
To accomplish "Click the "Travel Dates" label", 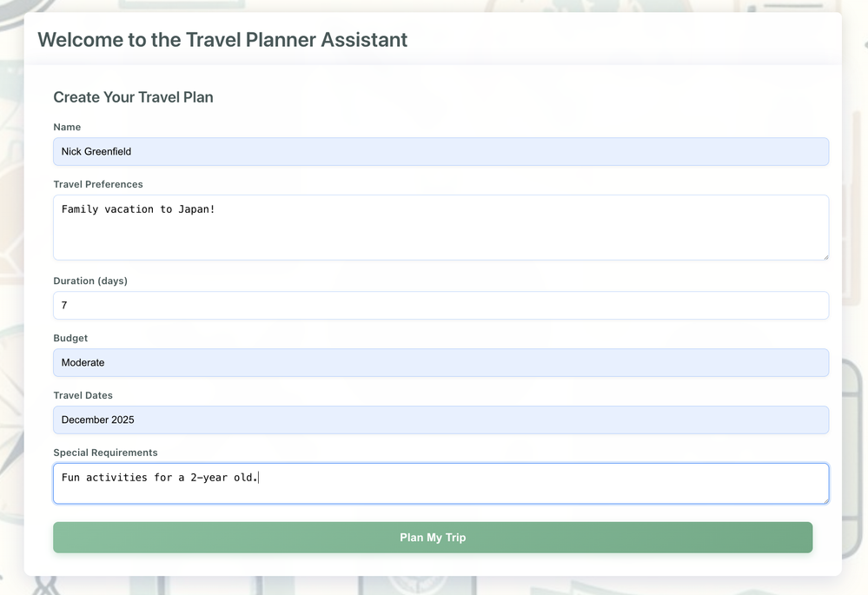I will 83,396.
